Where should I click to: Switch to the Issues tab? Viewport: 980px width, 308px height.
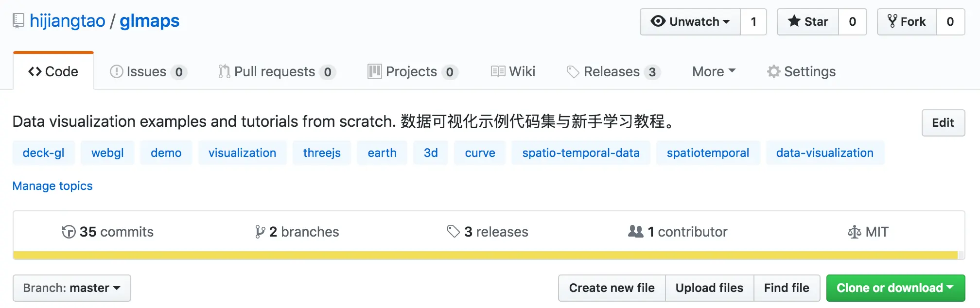(148, 72)
